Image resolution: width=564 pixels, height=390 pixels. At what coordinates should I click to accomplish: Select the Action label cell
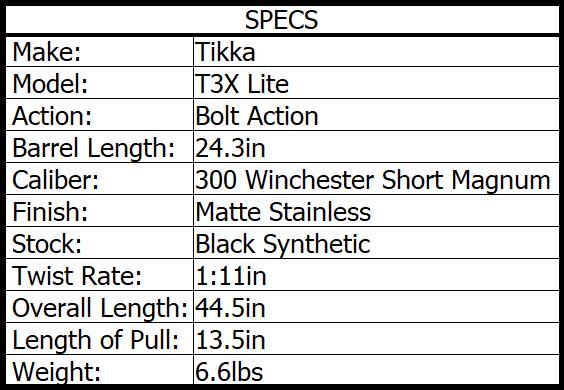click(100, 115)
